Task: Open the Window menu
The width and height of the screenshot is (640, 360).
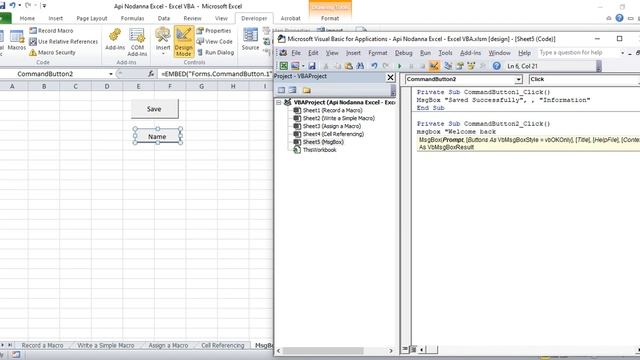Action: [500, 53]
